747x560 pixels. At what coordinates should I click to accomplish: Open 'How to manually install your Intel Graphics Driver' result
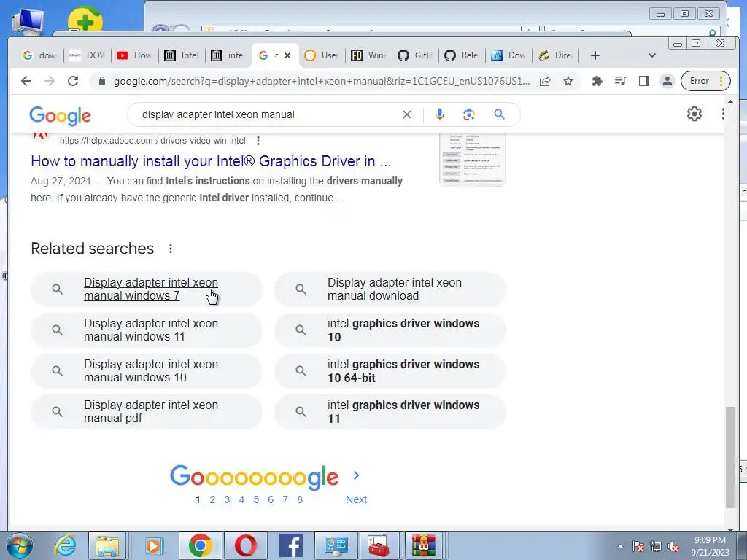(x=211, y=161)
